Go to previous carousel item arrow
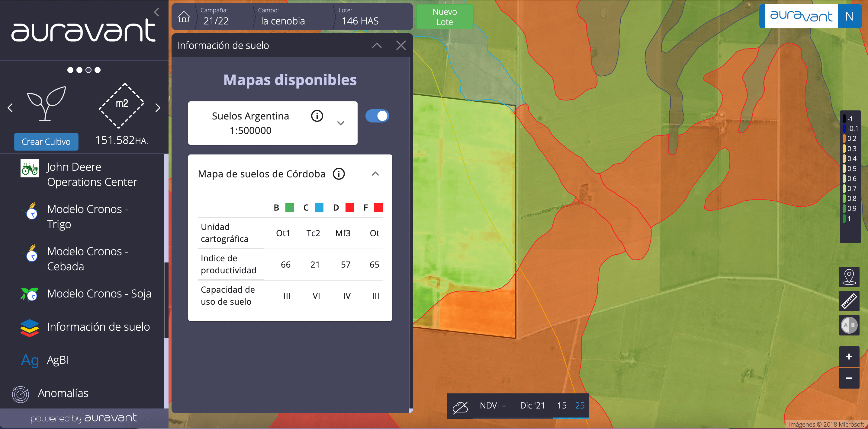868x429 pixels. (x=10, y=108)
